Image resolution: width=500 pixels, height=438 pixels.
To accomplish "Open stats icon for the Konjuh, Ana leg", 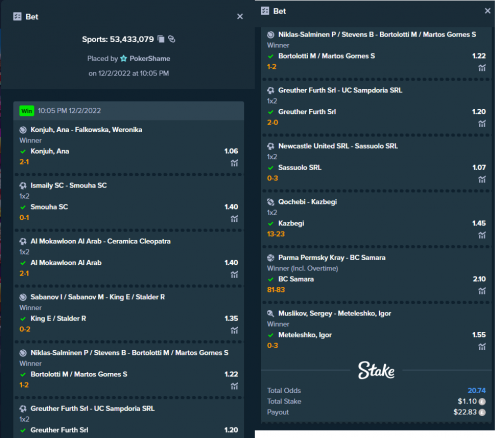I will [x=234, y=163].
